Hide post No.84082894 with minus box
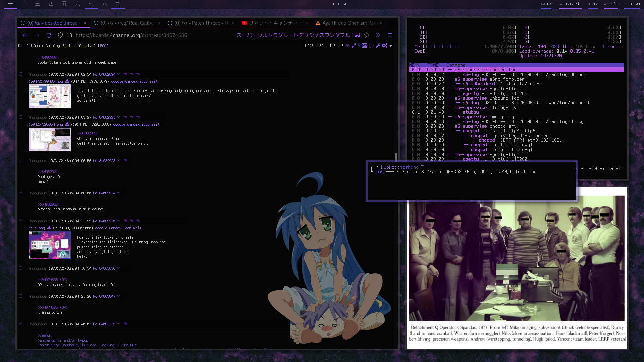Screen dimensions: 644x362 point(21,74)
